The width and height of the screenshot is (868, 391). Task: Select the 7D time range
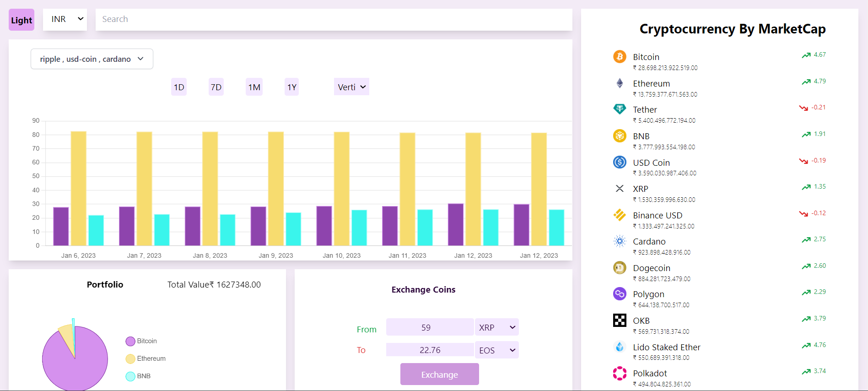point(216,87)
